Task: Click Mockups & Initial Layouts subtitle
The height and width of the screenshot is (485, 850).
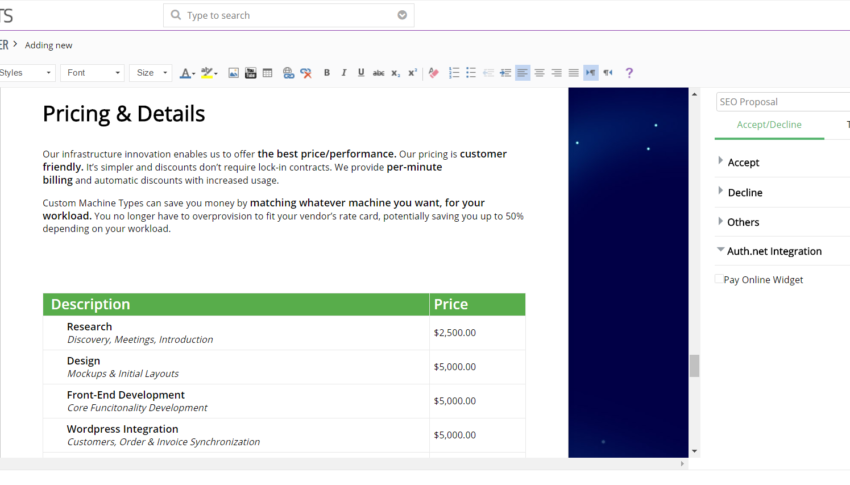Action: [123, 374]
